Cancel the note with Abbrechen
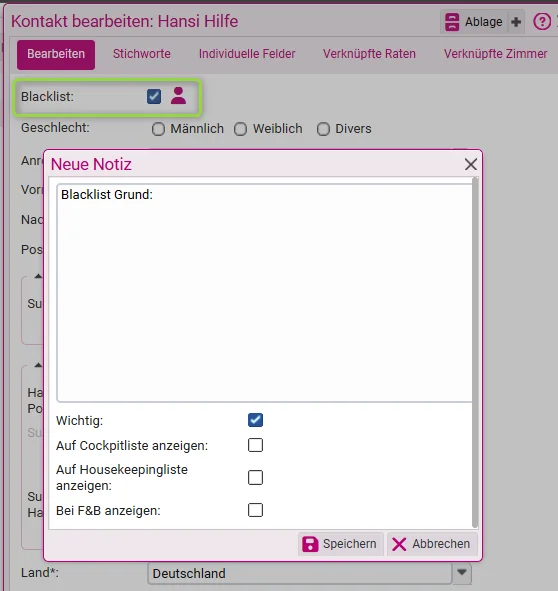This screenshot has height=591, width=558. coord(432,544)
